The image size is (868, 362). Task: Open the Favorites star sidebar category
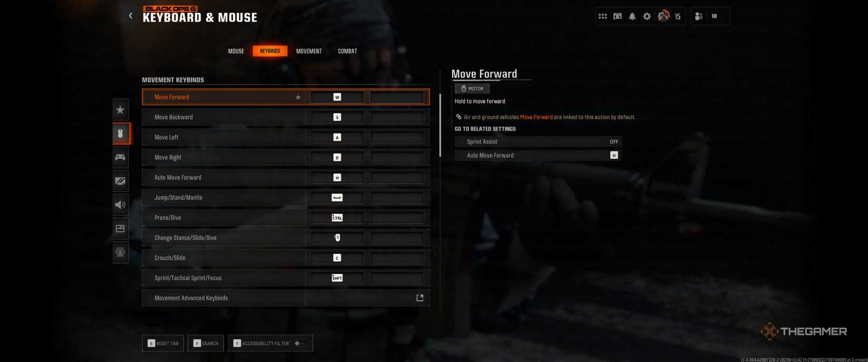coord(120,110)
